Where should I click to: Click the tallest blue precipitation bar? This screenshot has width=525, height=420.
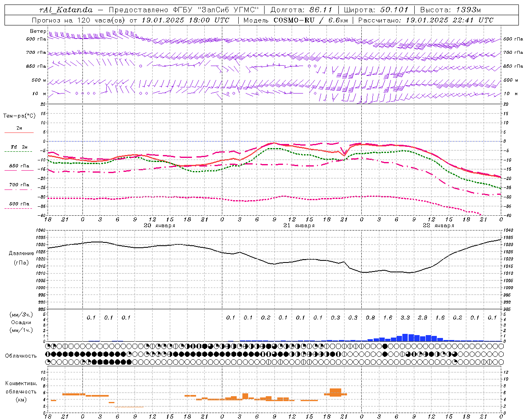pos(405,338)
